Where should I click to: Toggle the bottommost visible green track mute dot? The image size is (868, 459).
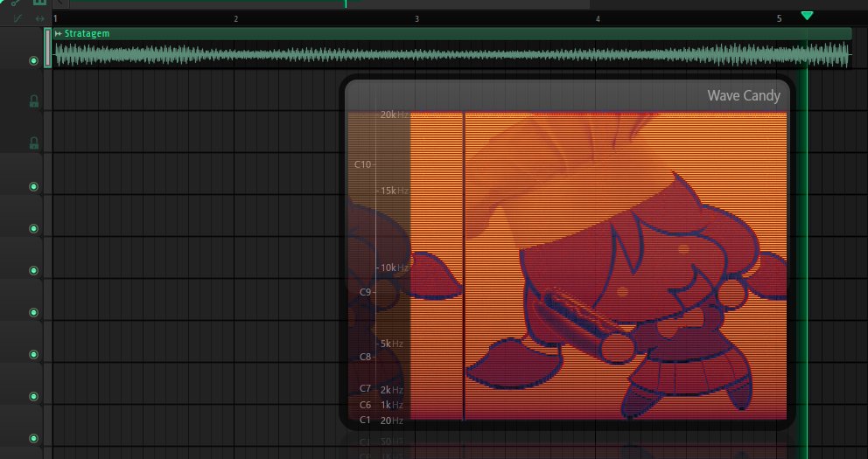[x=34, y=439]
